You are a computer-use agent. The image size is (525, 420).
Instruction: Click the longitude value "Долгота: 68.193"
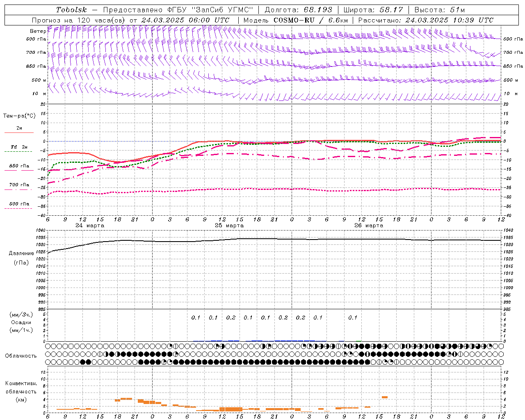tap(299, 10)
